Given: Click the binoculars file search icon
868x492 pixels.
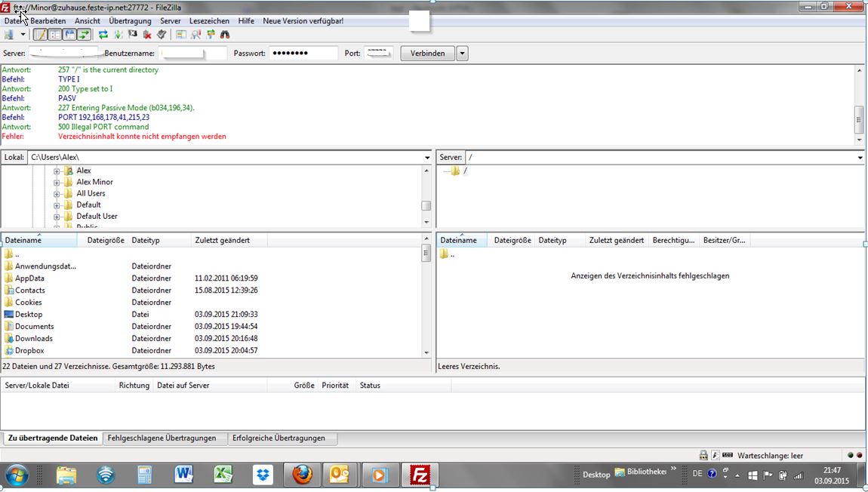Looking at the screenshot, I should [225, 35].
